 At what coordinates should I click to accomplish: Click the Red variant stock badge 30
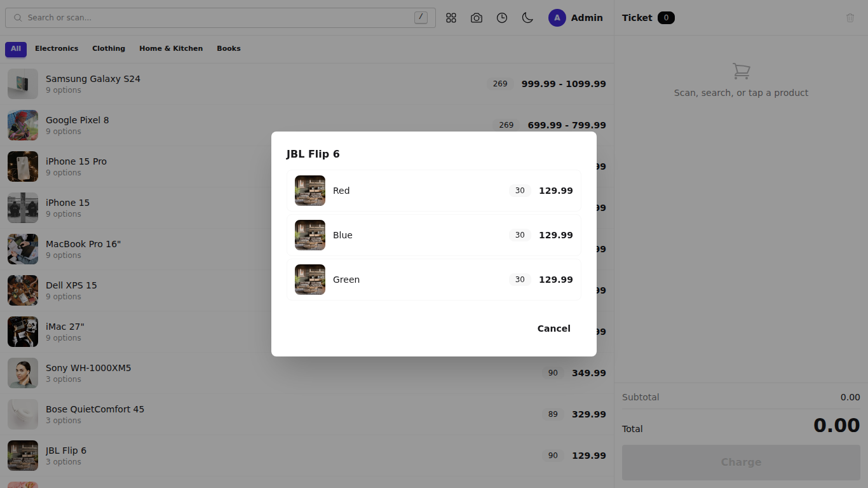pyautogui.click(x=520, y=191)
